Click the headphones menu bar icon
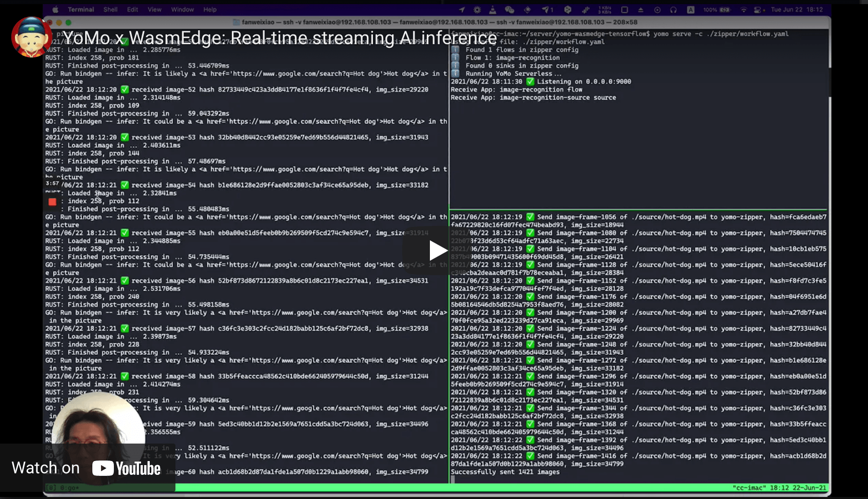The image size is (868, 499). pyautogui.click(x=674, y=9)
